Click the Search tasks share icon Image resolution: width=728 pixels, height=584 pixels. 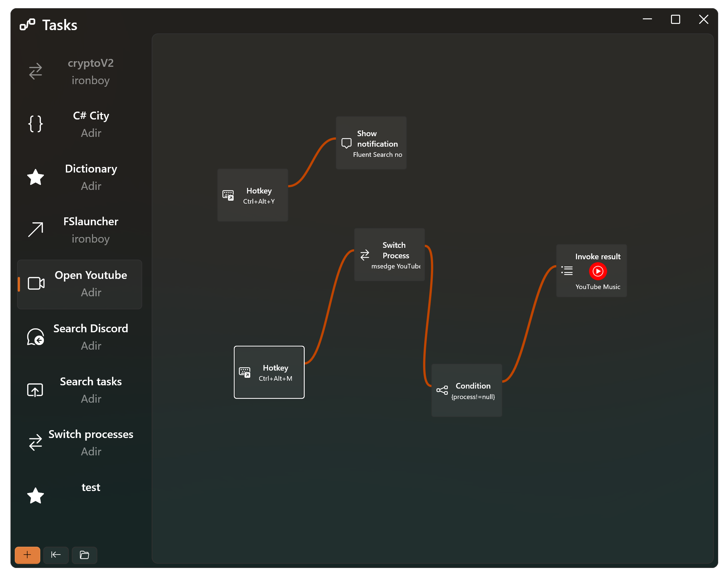34,390
